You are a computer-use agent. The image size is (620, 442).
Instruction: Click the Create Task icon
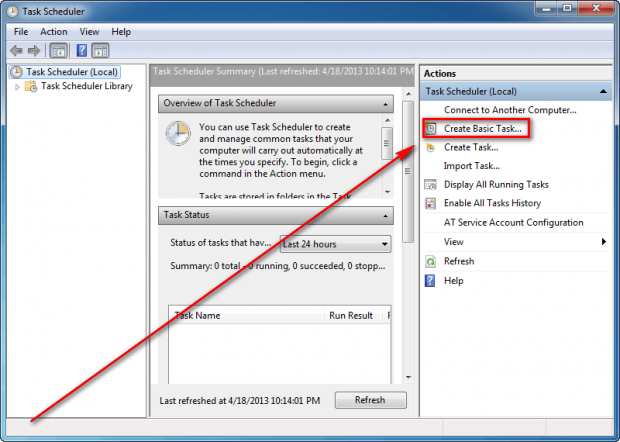(431, 147)
